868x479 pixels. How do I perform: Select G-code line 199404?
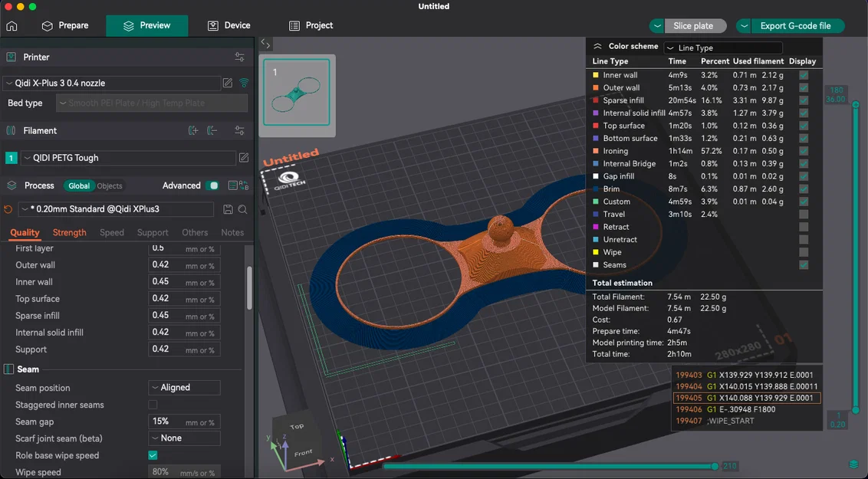click(x=746, y=386)
